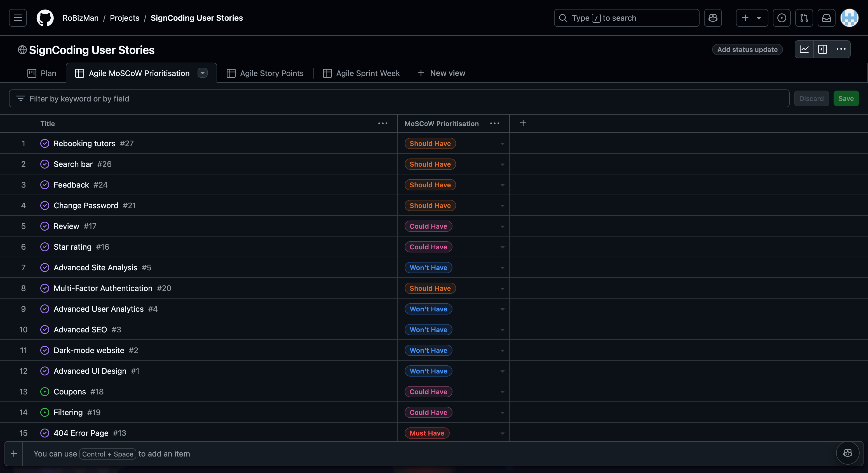Expand Agile MoSCoW Prioritisation view options dropdown

203,73
